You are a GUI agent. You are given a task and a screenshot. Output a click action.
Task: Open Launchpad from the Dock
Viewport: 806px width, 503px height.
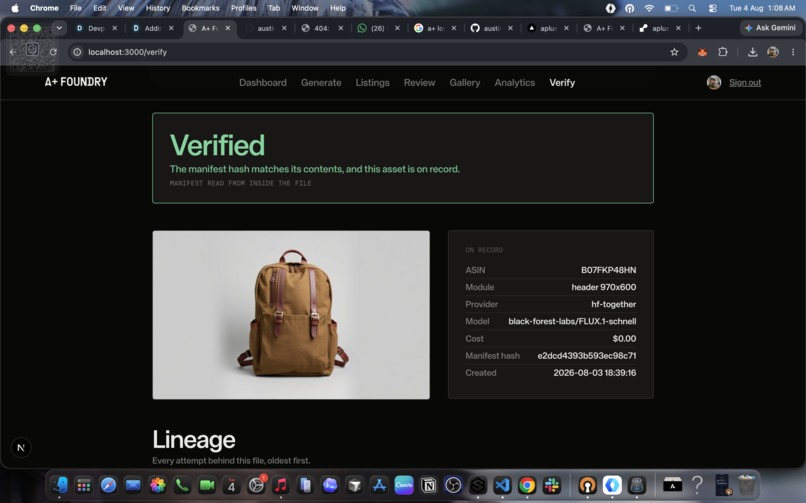(84, 485)
